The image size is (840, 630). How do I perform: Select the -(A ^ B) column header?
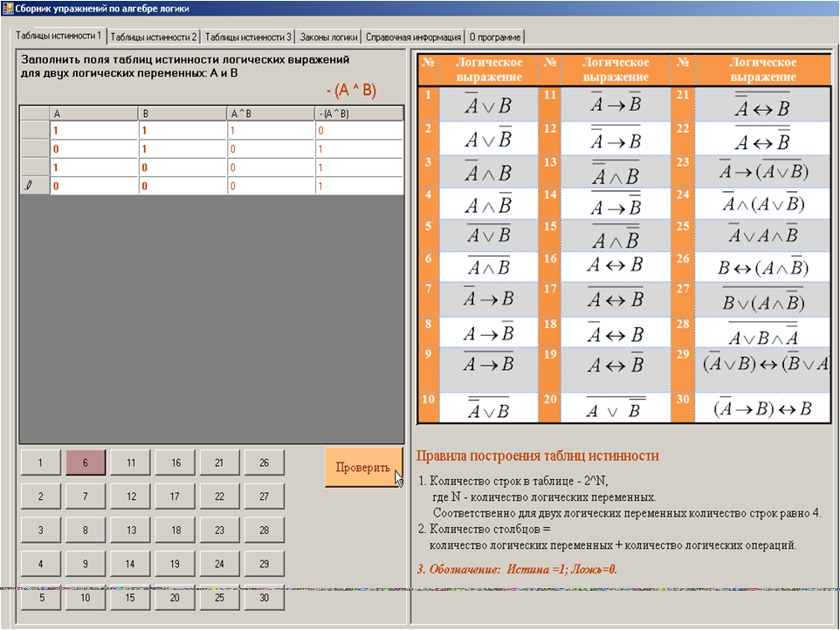(x=359, y=113)
